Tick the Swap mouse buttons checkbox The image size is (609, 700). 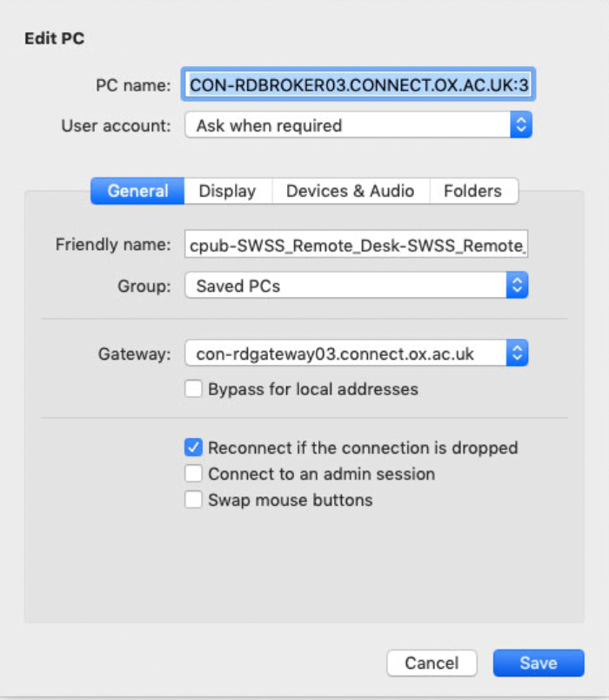193,501
